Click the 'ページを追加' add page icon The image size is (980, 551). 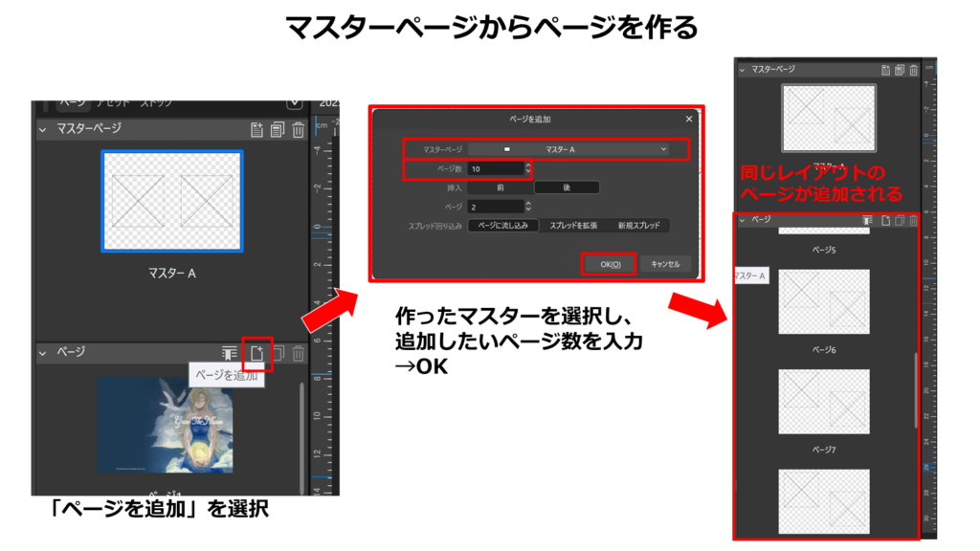click(256, 353)
